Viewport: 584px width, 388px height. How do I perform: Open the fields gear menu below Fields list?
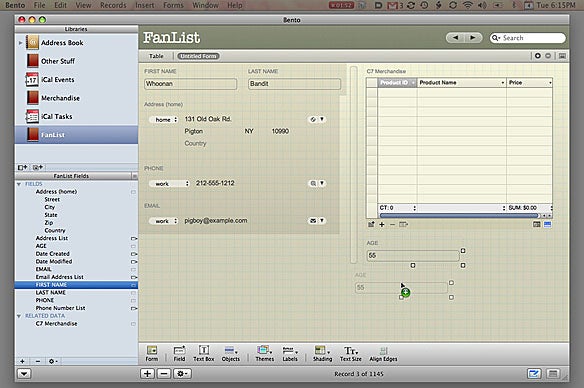(x=53, y=361)
